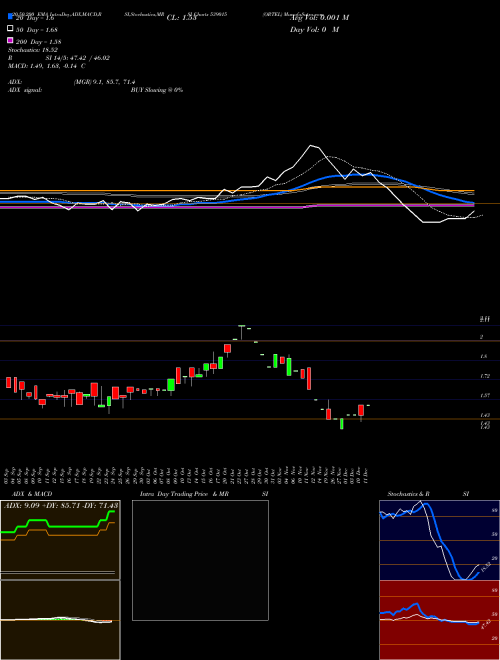This screenshot has width=500, height=660.
Task: Click the 'SI 14/5: 47.42 / 46.02' value
Action: [x=77, y=58]
